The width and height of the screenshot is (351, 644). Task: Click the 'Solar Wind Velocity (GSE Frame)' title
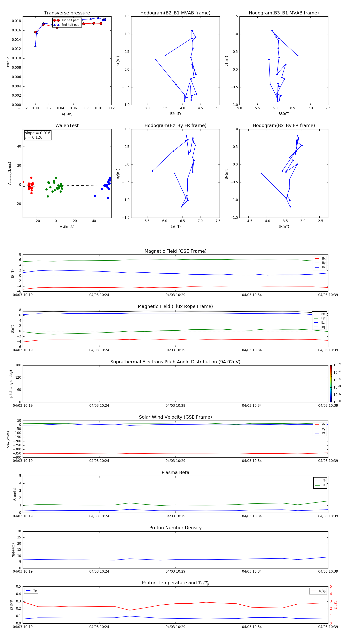(x=175, y=417)
